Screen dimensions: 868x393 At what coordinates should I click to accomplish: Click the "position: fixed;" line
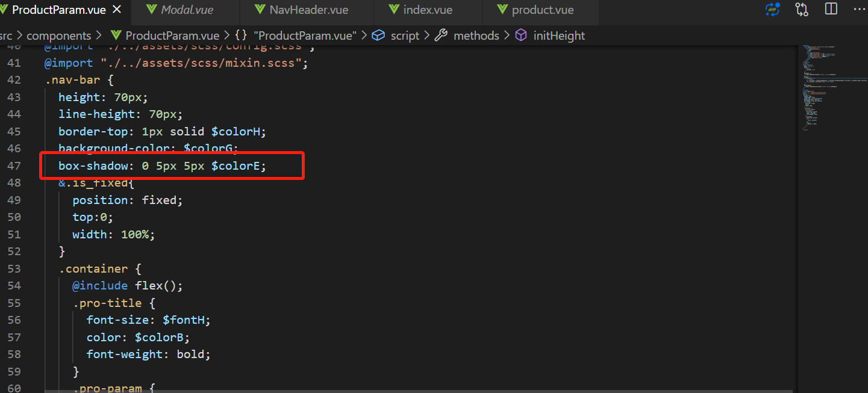click(x=127, y=200)
